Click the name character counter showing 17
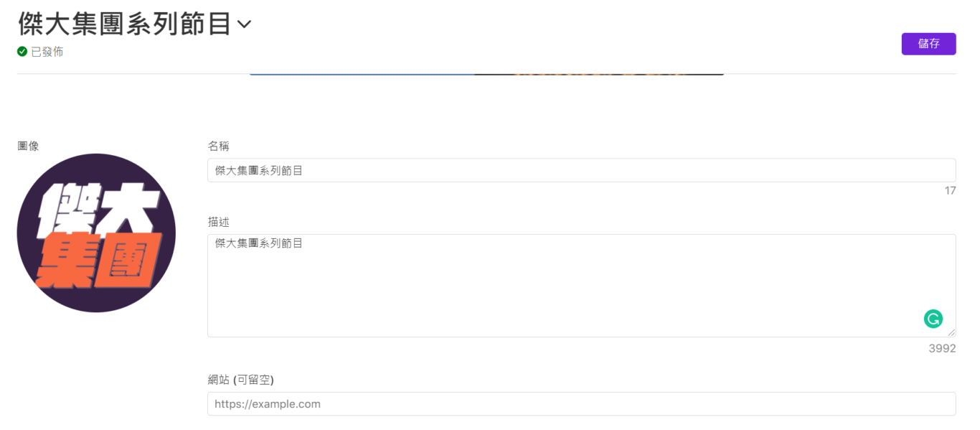 click(x=950, y=190)
